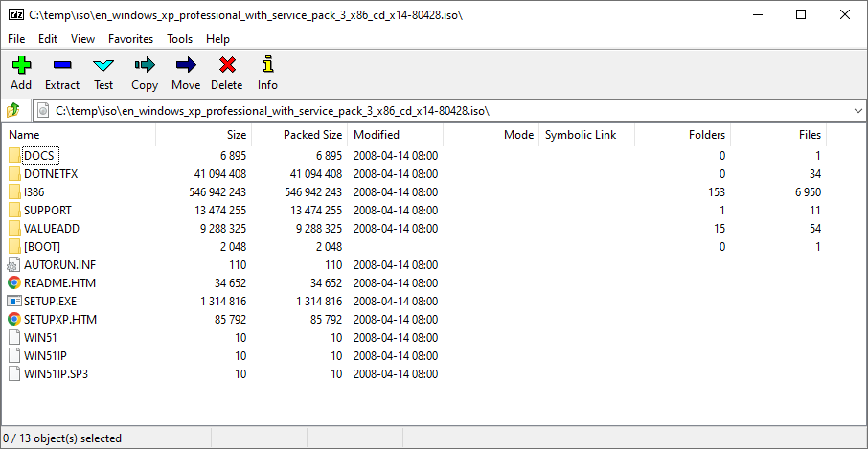The height and width of the screenshot is (449, 868).
Task: Sort by Modified column header
Action: click(x=396, y=135)
